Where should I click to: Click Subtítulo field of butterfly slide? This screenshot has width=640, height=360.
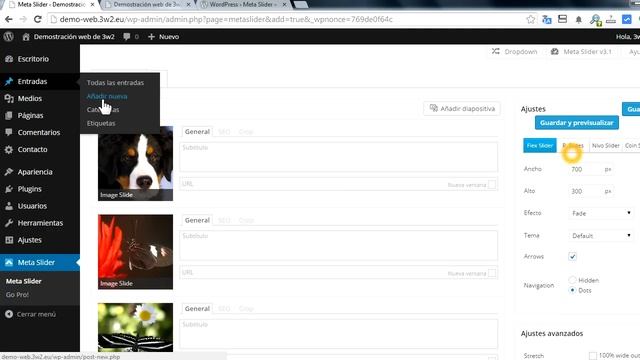coord(338,245)
